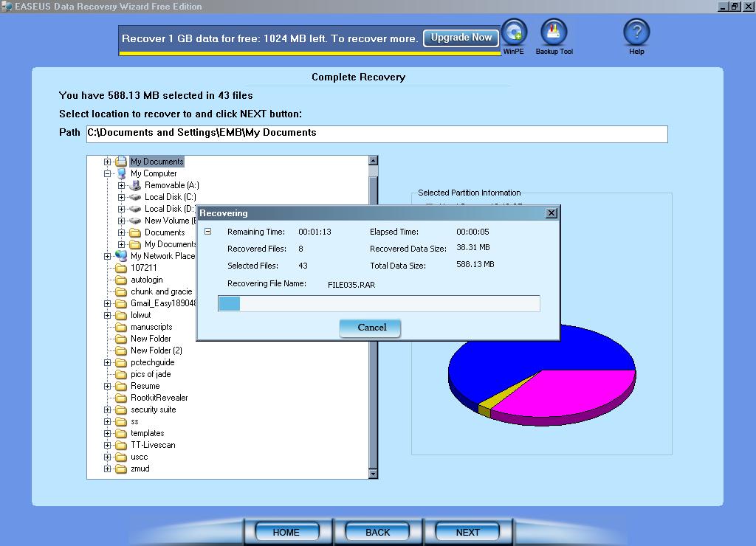Viewport: 756px width, 546px height.
Task: Select the chunk and gracie folder icon
Action: point(122,291)
